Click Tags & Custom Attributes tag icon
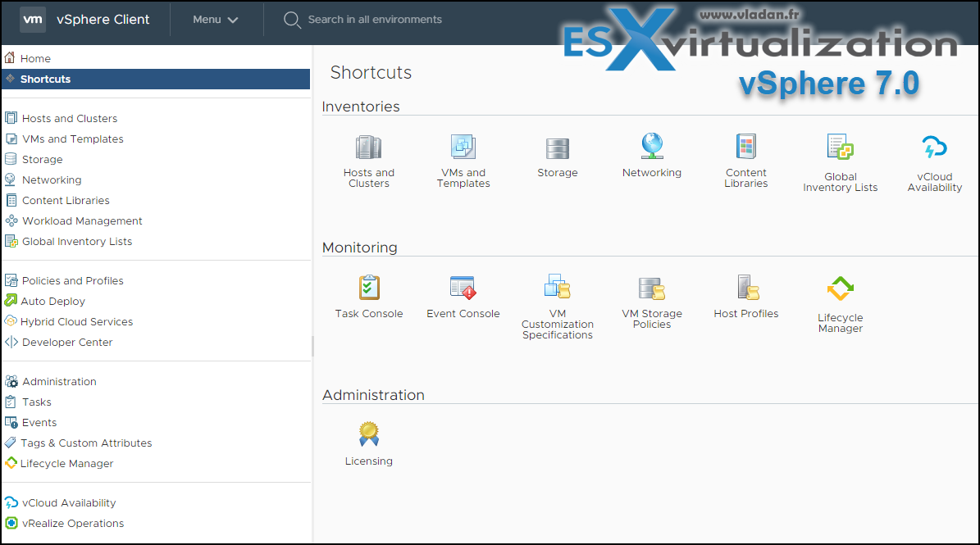This screenshot has height=545, width=980. (x=10, y=442)
